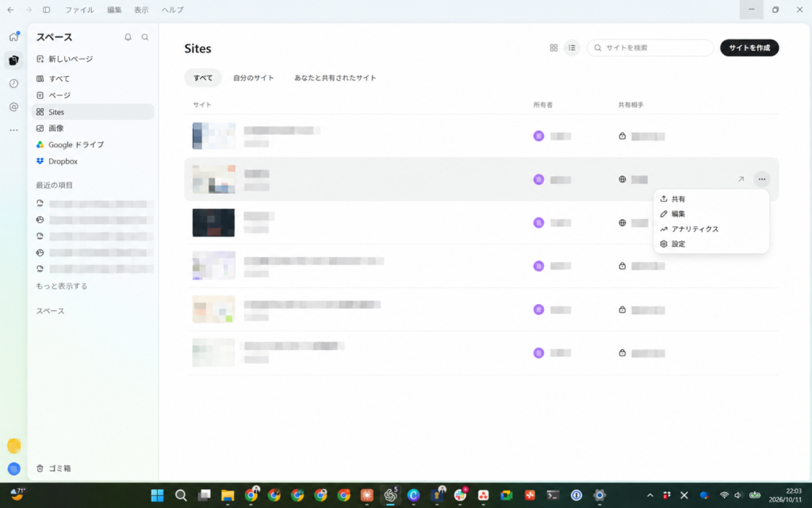Open Sites in the sidebar
This screenshot has width=812, height=508.
click(94, 112)
